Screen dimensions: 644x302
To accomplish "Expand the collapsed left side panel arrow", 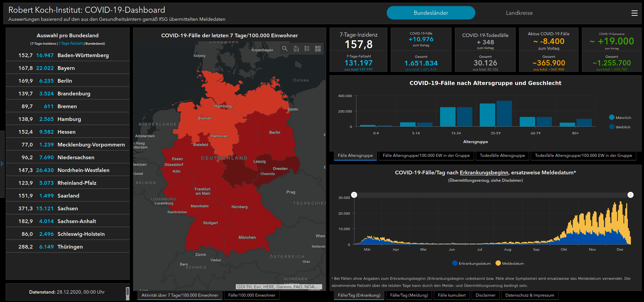I will [2, 164].
